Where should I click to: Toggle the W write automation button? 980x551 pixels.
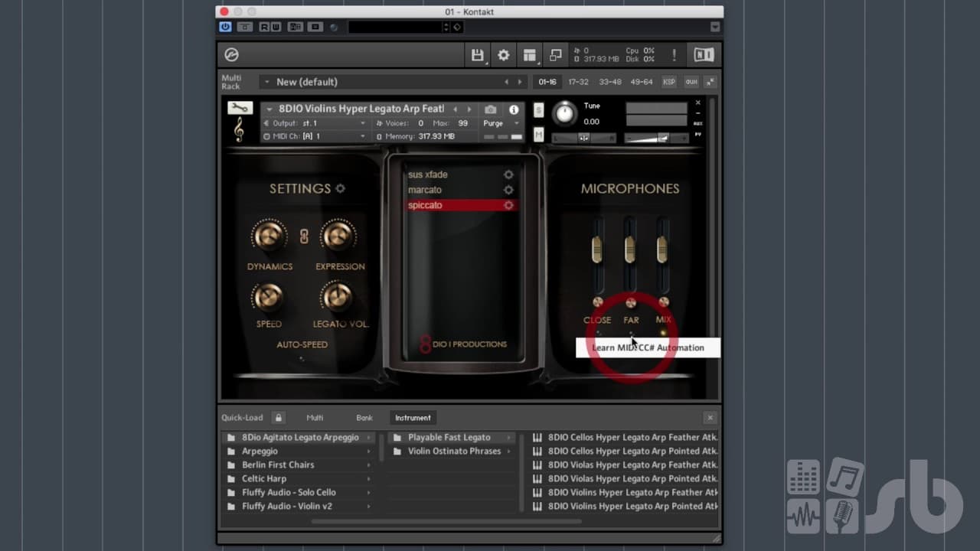pos(276,27)
